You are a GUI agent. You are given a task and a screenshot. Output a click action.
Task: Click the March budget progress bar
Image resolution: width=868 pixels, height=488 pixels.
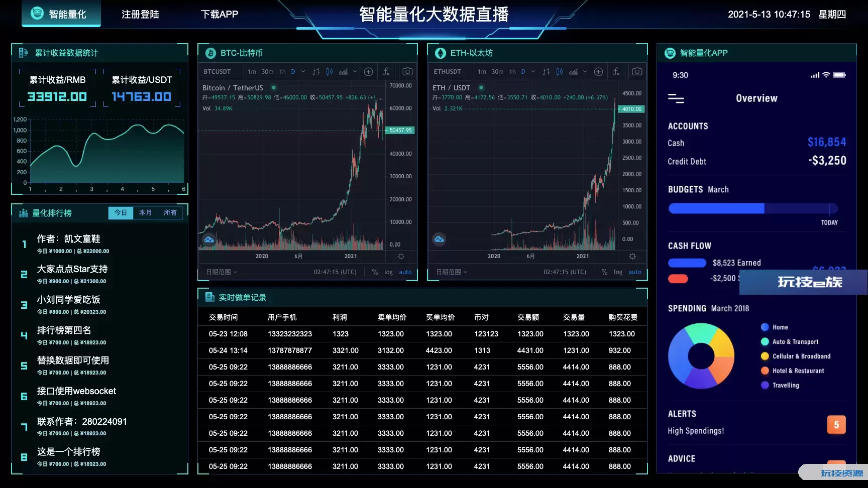753,208
